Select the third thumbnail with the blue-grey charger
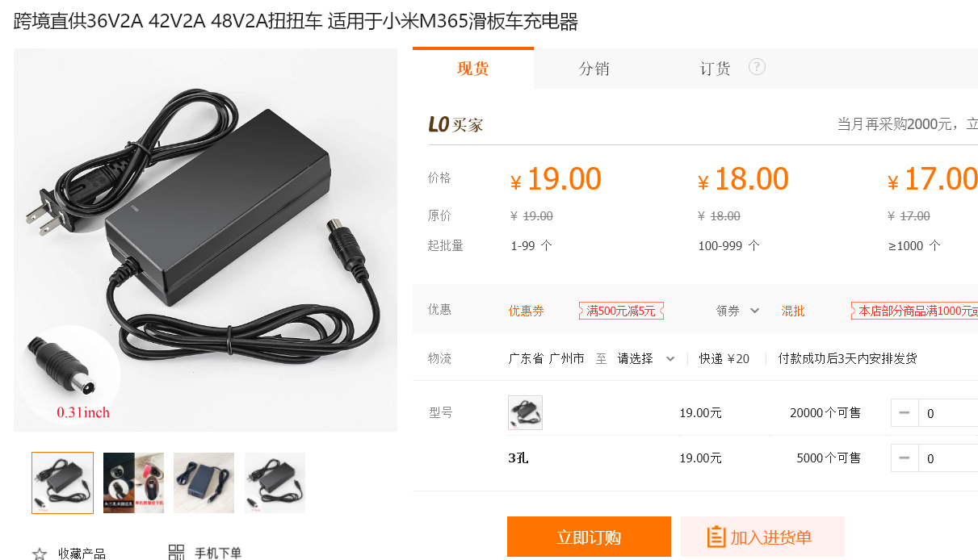This screenshot has height=560, width=978. tap(204, 483)
